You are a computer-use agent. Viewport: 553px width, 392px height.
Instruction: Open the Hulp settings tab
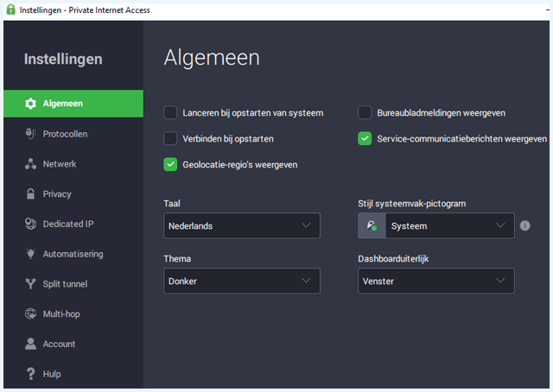[73, 374]
